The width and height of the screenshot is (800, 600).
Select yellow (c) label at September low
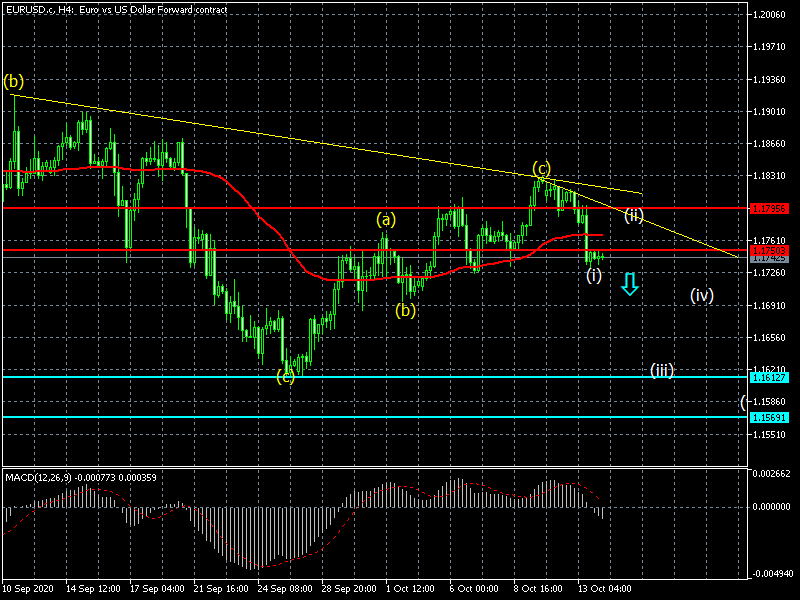[x=286, y=377]
